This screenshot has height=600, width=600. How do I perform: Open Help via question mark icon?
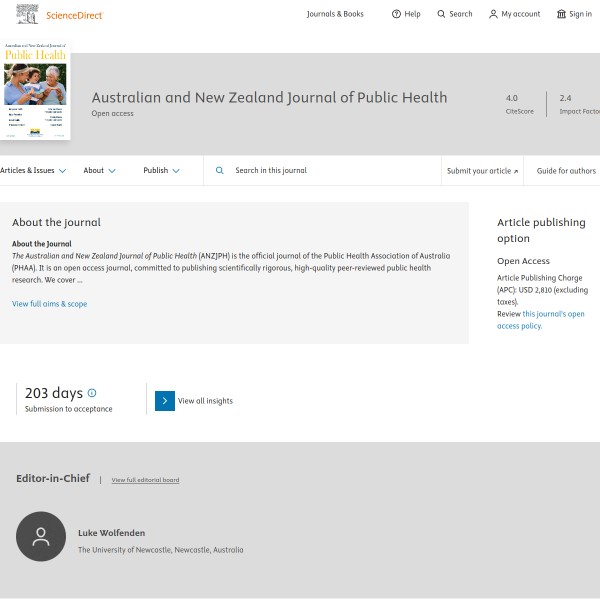(396, 14)
